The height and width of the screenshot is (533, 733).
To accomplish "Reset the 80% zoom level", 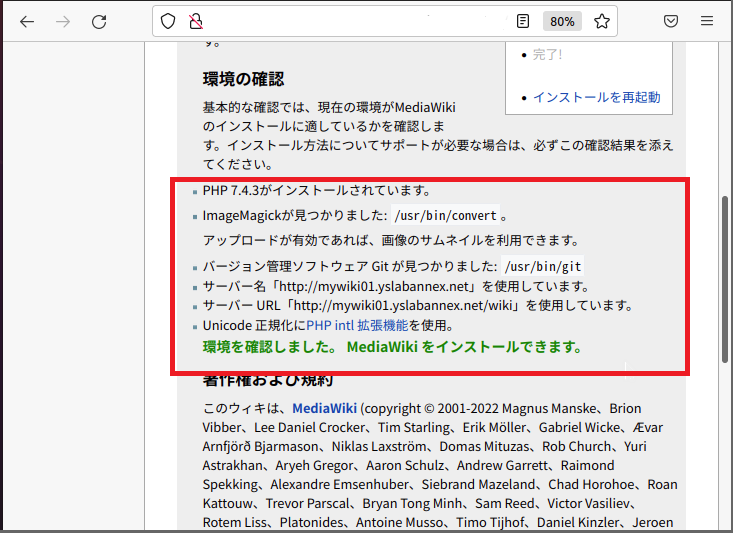I will 562,22.
